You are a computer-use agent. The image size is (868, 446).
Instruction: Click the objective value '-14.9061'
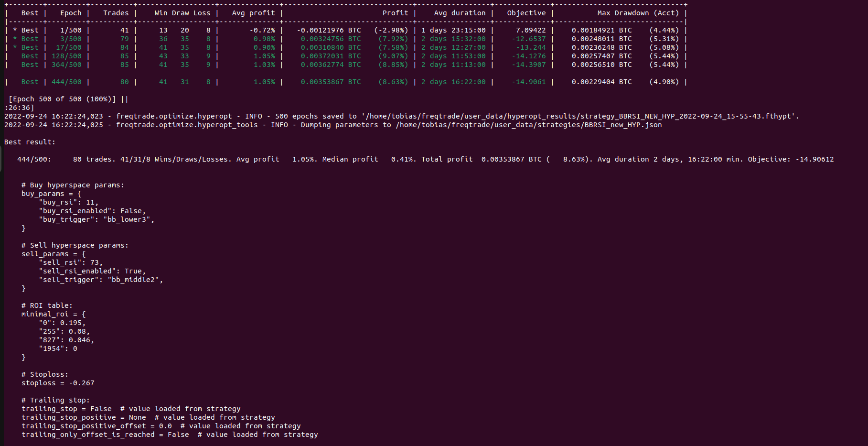[528, 82]
